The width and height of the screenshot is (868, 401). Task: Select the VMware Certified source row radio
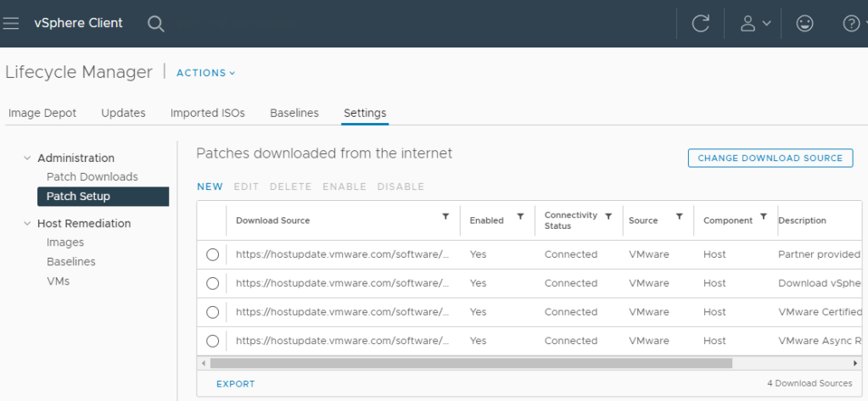click(212, 312)
